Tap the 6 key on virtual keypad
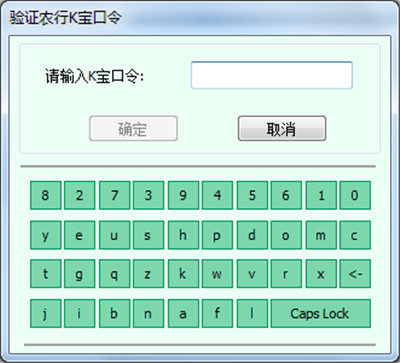Image resolution: width=400 pixels, height=363 pixels. [286, 195]
